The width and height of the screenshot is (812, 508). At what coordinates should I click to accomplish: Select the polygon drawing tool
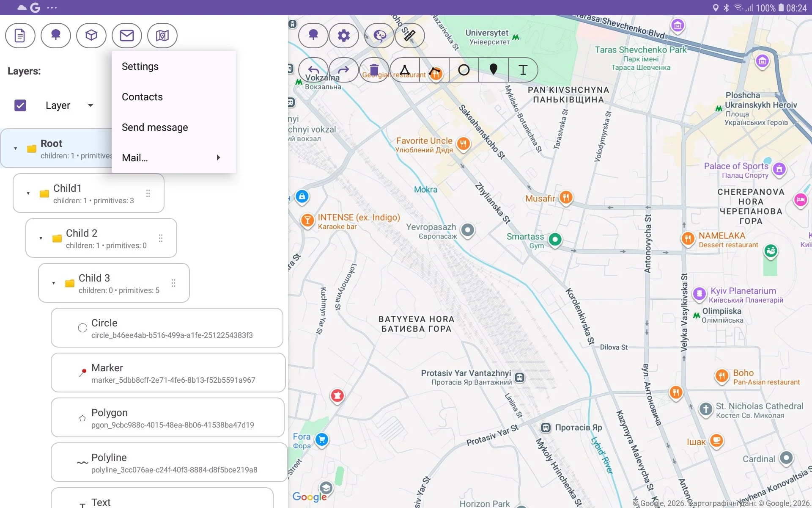point(405,70)
